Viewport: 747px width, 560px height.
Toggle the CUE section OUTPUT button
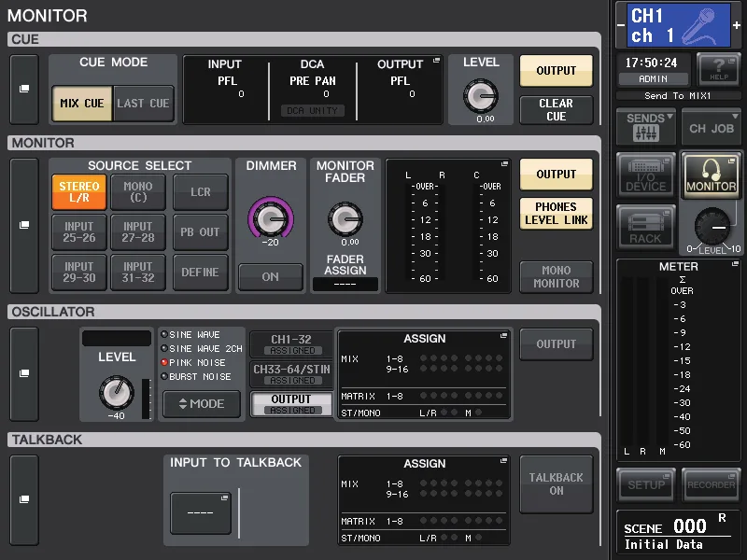pyautogui.click(x=556, y=71)
